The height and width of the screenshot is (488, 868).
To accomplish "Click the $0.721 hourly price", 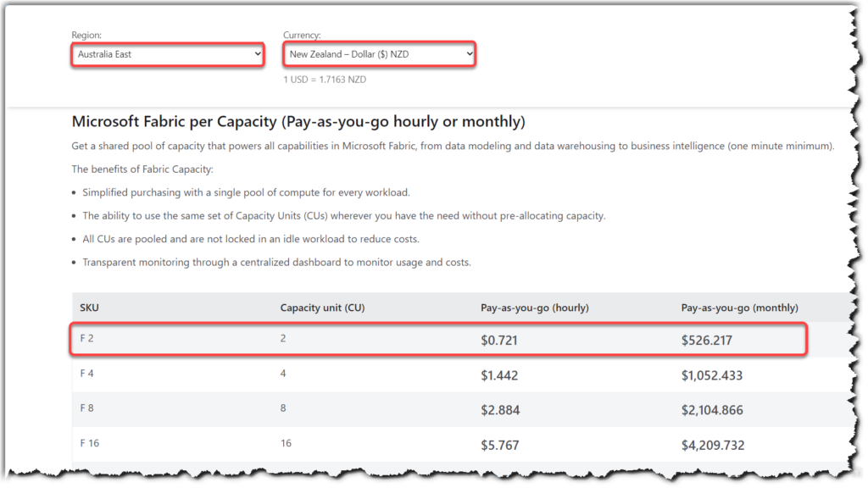I will click(x=499, y=341).
